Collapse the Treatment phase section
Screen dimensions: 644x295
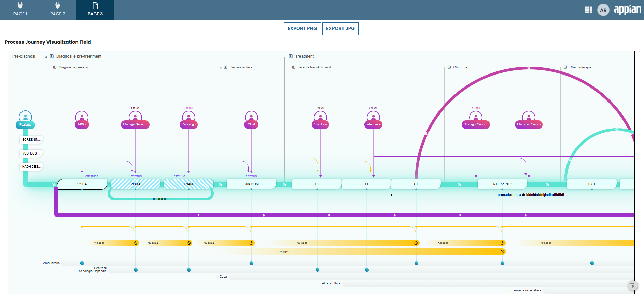291,56
